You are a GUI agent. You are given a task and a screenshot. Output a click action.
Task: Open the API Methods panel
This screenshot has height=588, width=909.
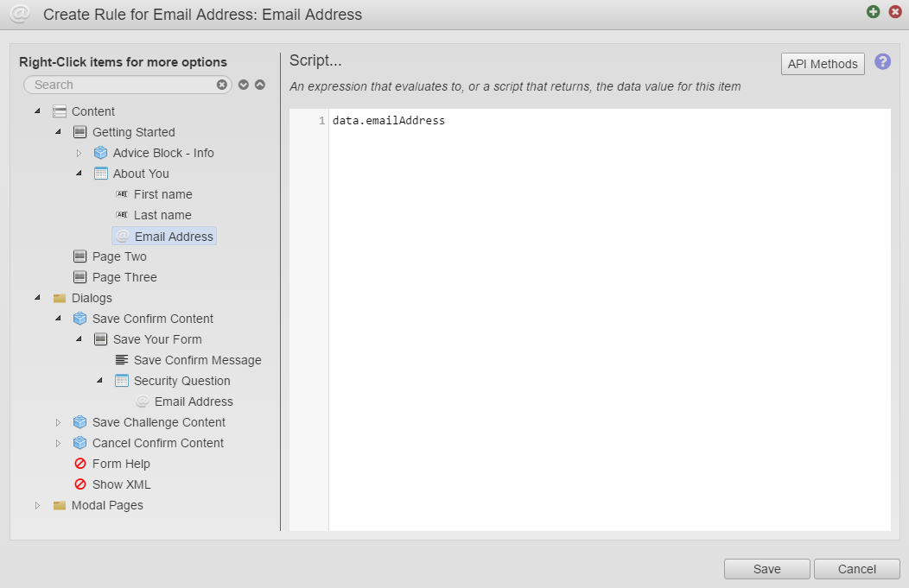point(822,63)
